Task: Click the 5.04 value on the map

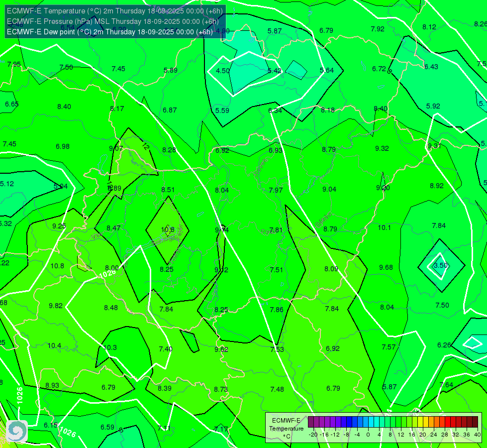Action: [x=61, y=186]
